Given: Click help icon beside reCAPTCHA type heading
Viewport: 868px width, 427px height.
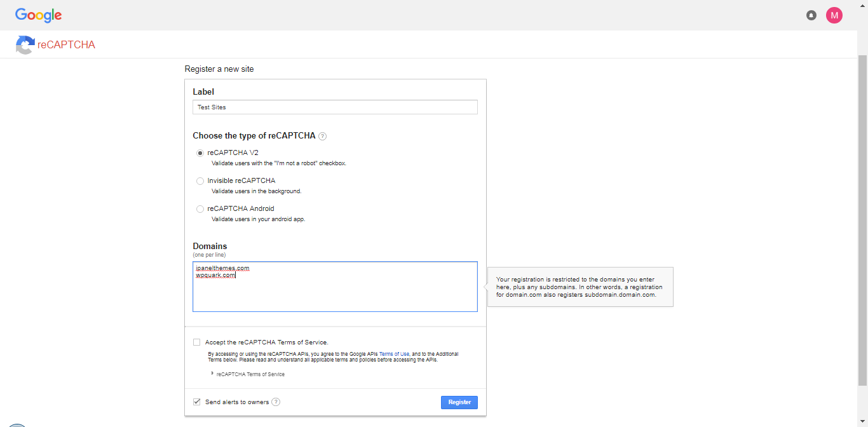Looking at the screenshot, I should (322, 136).
